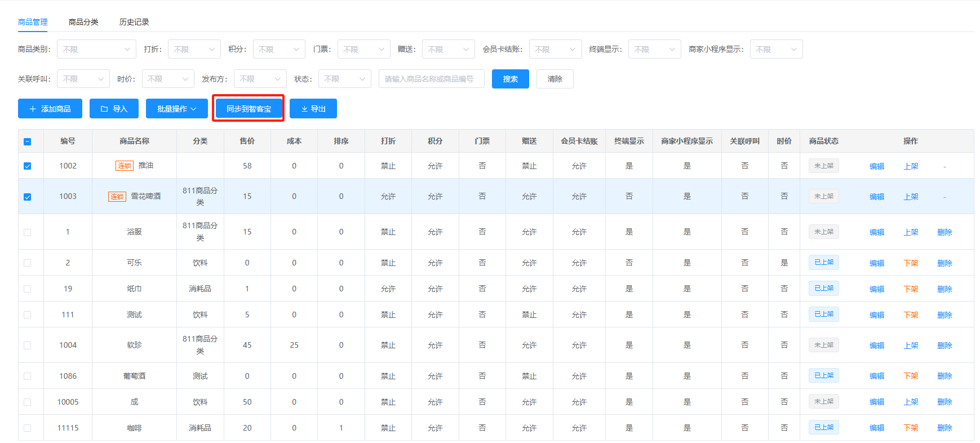Open the 赠送 filter dropdown
Screen dimensions: 980x443
(449, 49)
